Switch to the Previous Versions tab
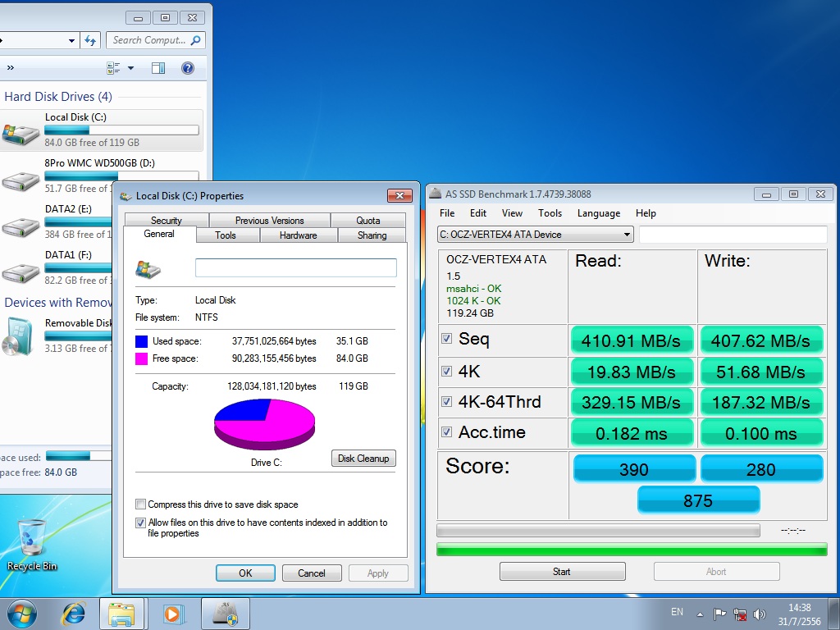840x630 pixels. pos(269,220)
